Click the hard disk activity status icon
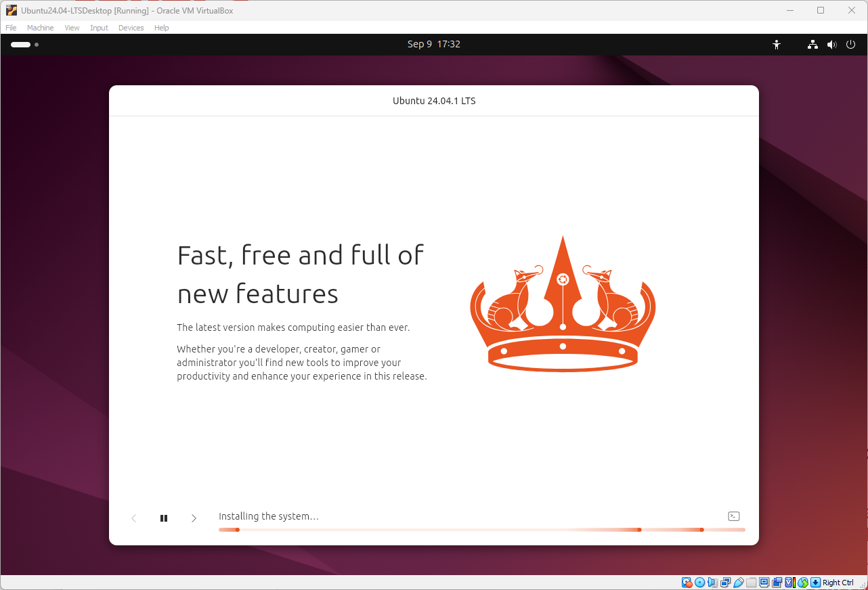This screenshot has width=868, height=590. coord(687,583)
